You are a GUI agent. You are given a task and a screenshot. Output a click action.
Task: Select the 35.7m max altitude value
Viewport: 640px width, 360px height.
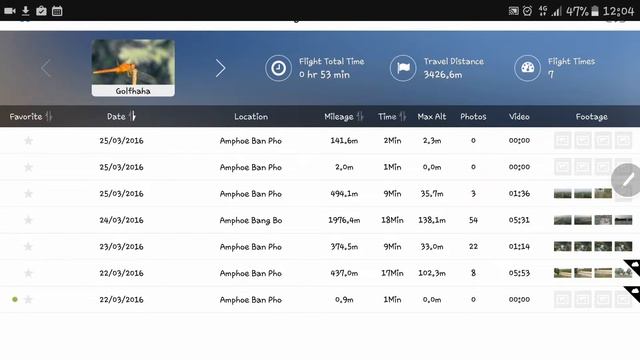432,193
